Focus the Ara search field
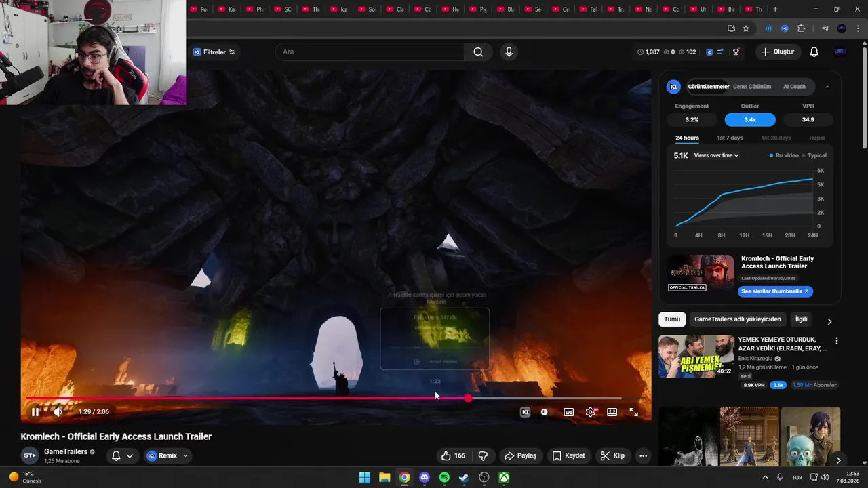 [x=370, y=52]
